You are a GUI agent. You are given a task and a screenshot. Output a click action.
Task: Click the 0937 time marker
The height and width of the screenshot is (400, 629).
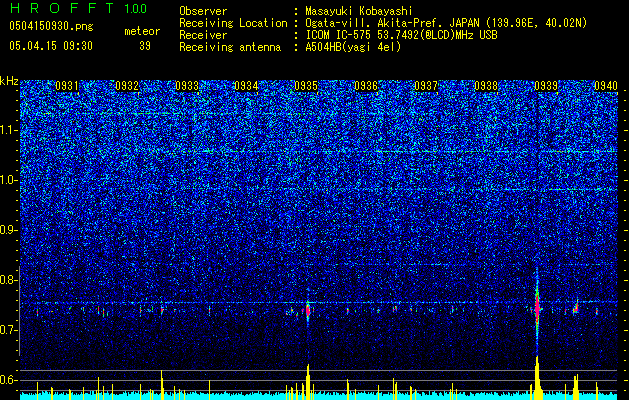click(x=426, y=86)
